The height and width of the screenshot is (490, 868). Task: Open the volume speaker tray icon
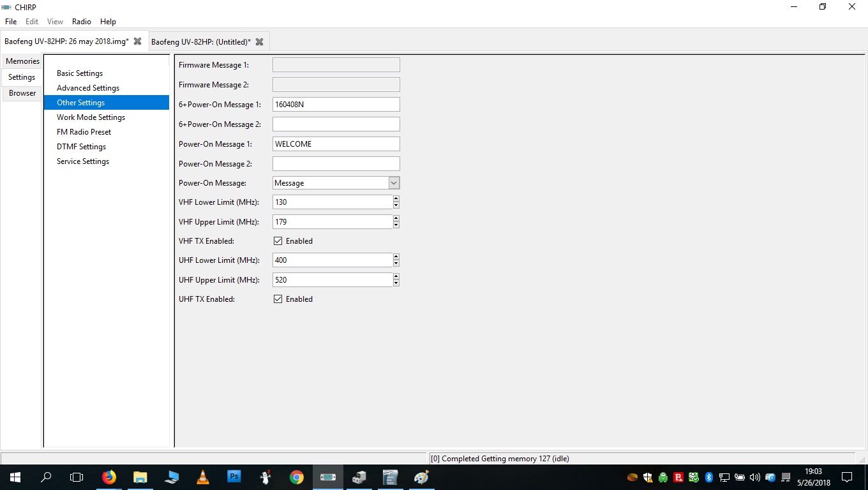coord(755,477)
